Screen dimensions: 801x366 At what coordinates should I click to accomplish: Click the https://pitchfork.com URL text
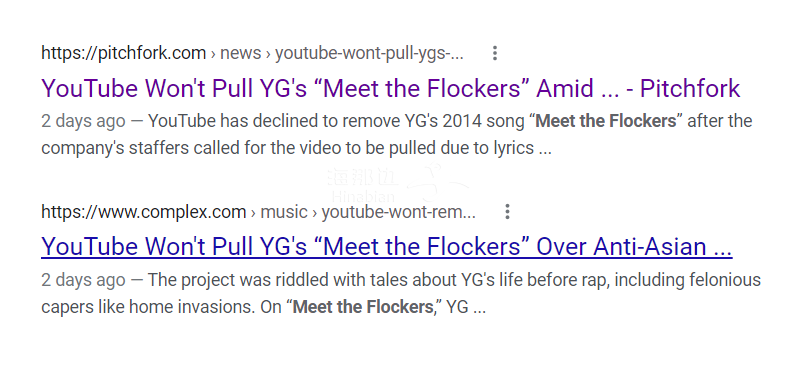coord(124,53)
